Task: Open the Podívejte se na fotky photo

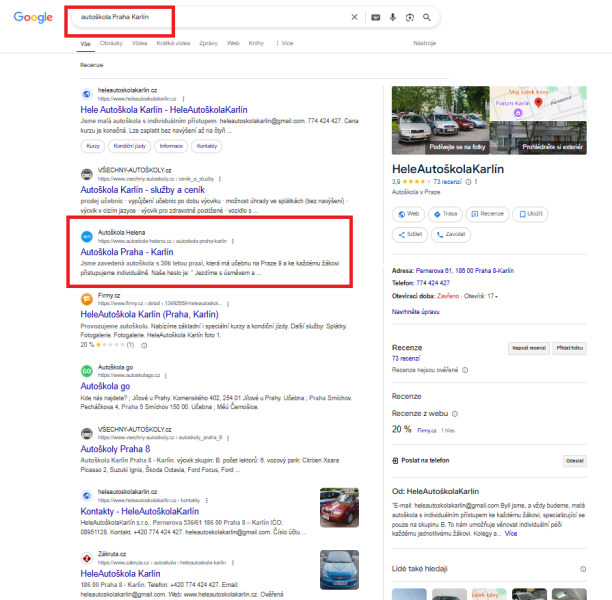Action: 441,120
